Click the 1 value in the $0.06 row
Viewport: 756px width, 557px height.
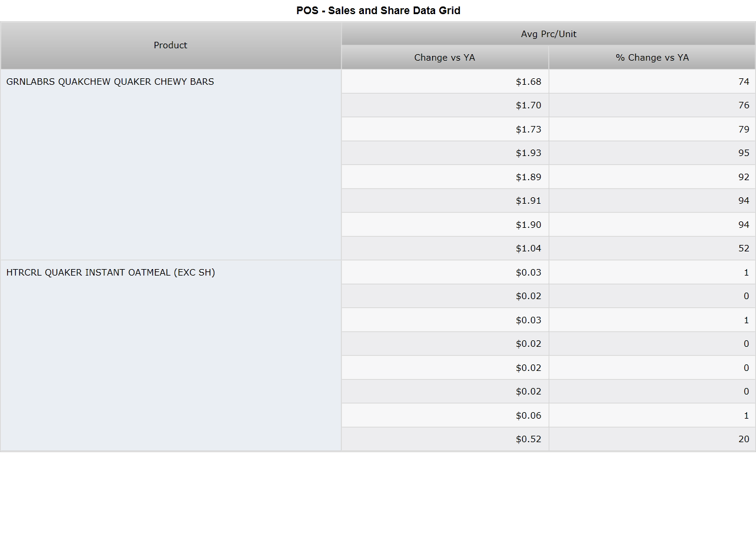(747, 416)
